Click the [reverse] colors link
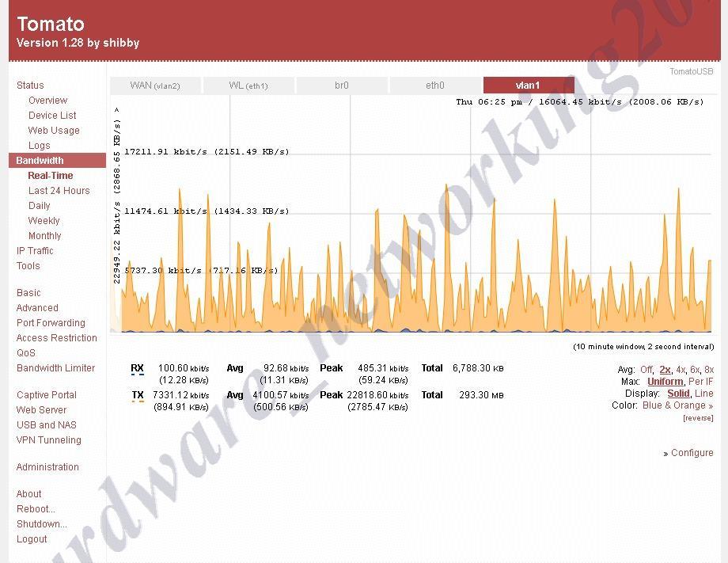Screen dimensions: 728x563 (698, 418)
